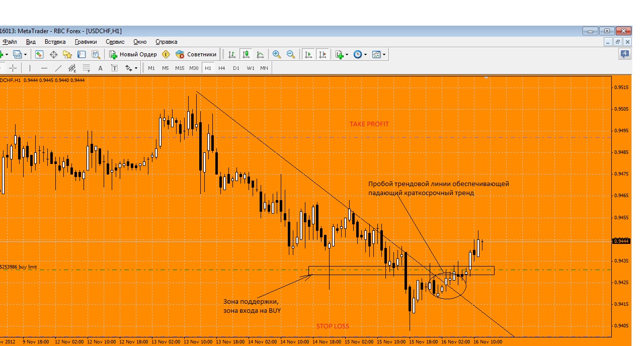Click the buy limit order line label
The image size is (644, 346).
[19, 267]
